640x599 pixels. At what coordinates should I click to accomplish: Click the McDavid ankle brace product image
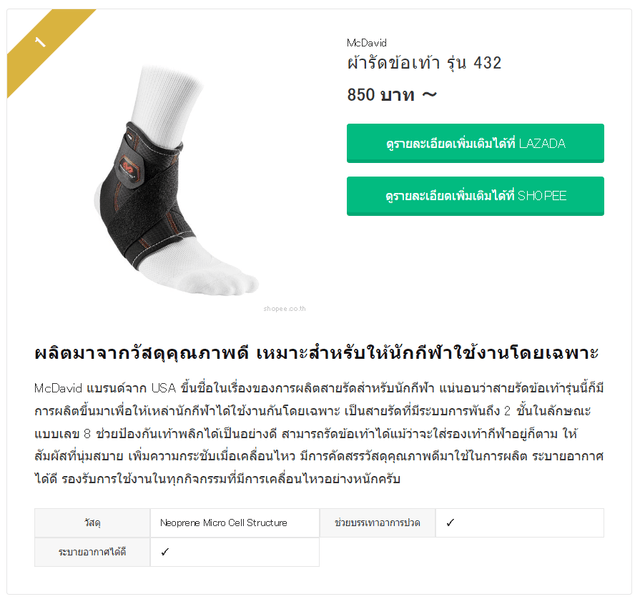pyautogui.click(x=176, y=180)
